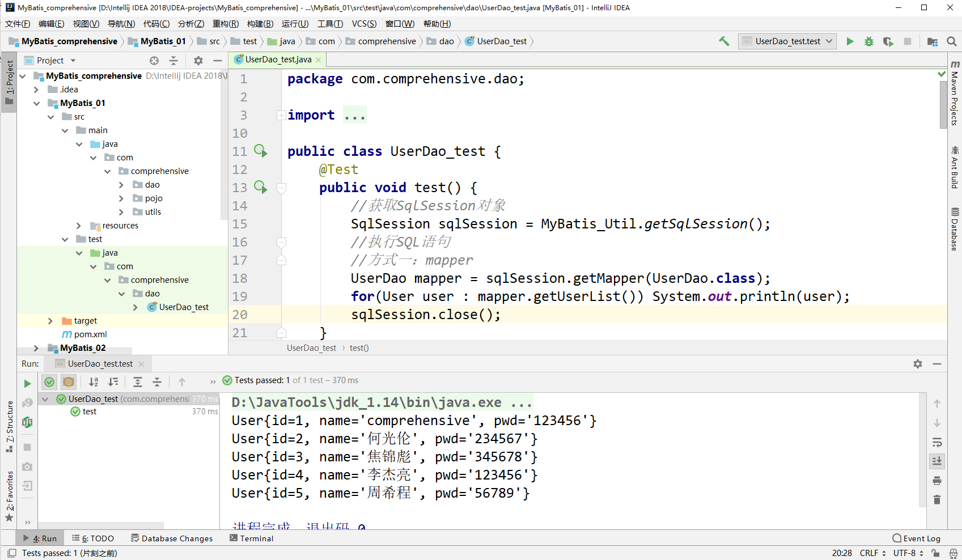962x560 pixels.
Task: Print the console output
Action: (x=937, y=481)
